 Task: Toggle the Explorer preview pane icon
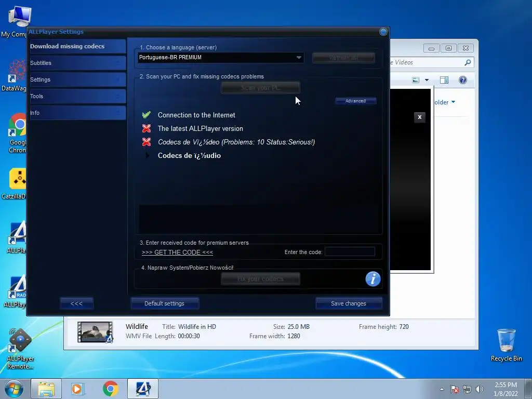tap(444, 80)
